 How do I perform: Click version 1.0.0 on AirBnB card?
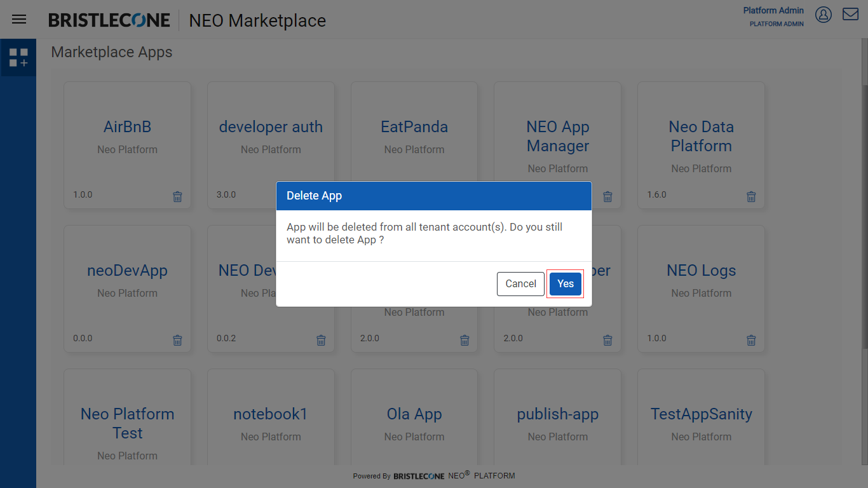[x=83, y=194]
